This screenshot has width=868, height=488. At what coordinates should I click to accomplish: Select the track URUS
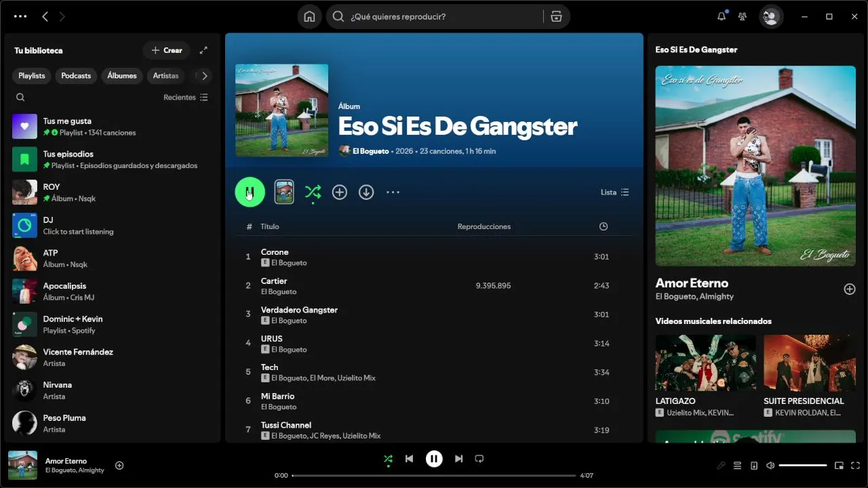[x=434, y=344]
